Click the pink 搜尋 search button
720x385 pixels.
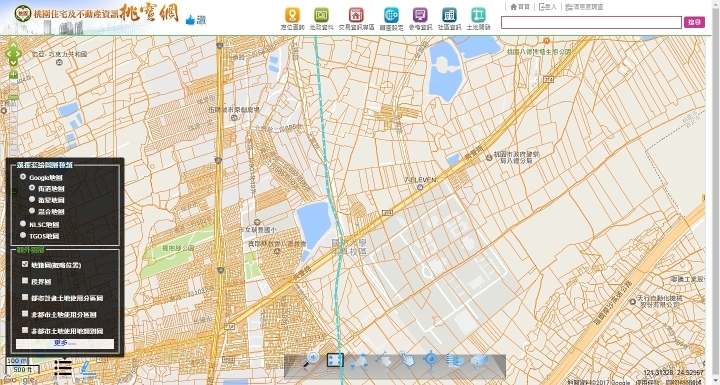click(x=694, y=22)
